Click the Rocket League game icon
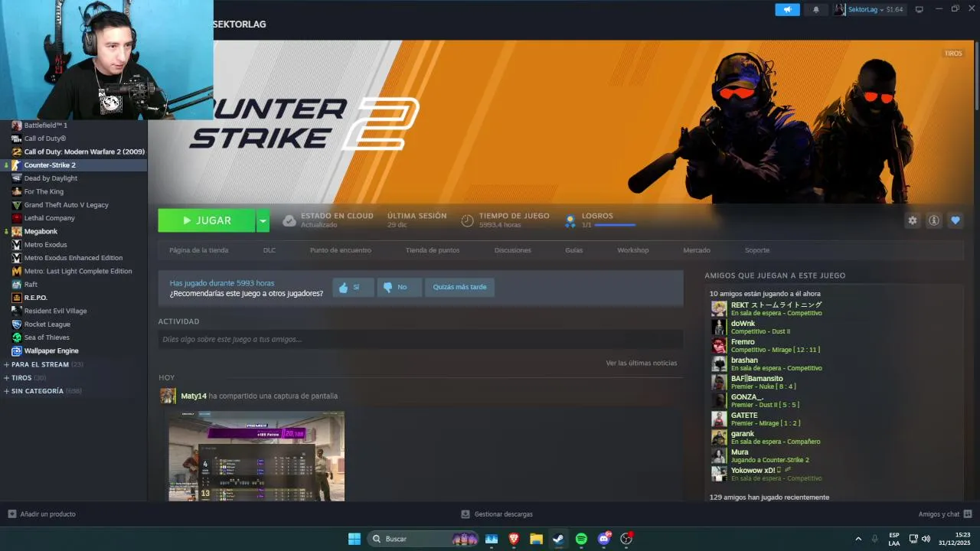This screenshot has width=980, height=551. point(17,324)
